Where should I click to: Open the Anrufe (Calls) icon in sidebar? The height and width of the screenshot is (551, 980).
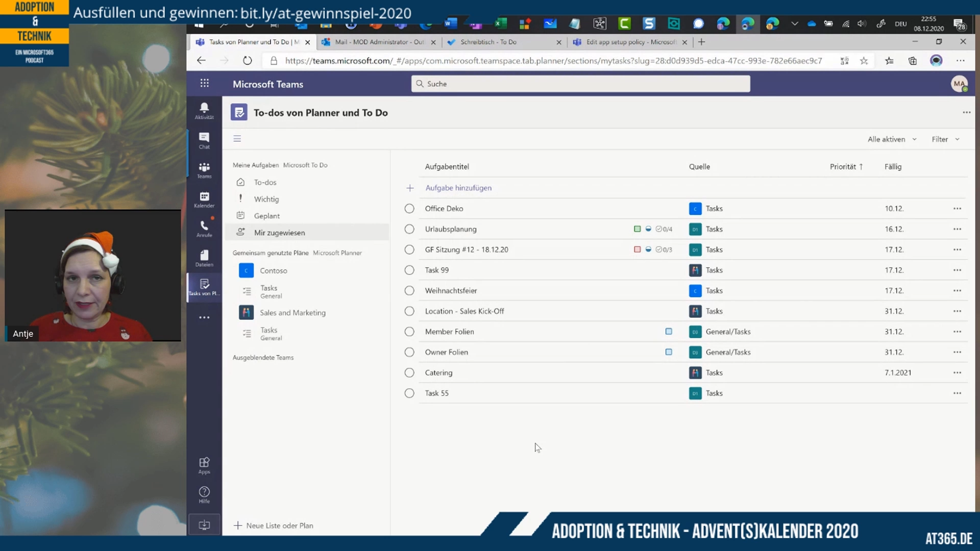pyautogui.click(x=205, y=228)
